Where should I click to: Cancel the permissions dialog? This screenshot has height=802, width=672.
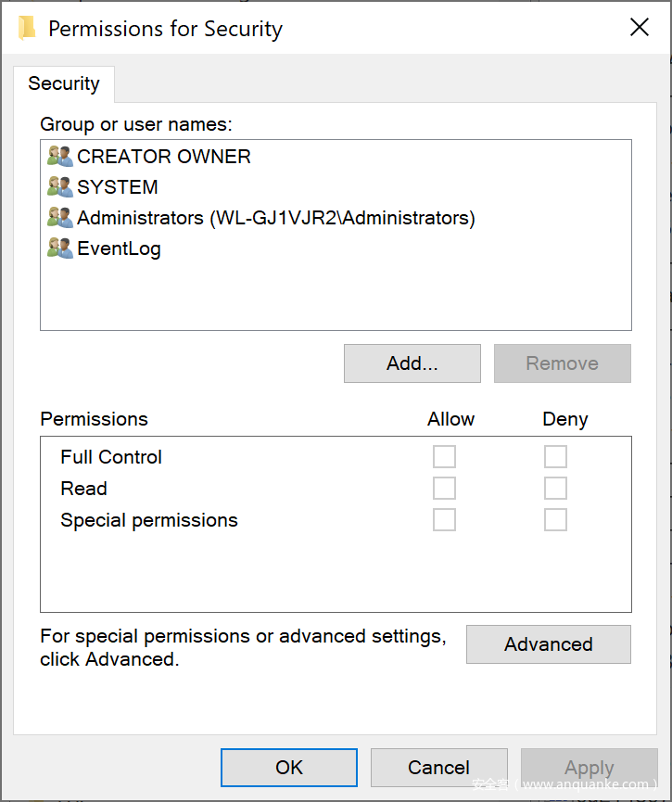coord(438,767)
